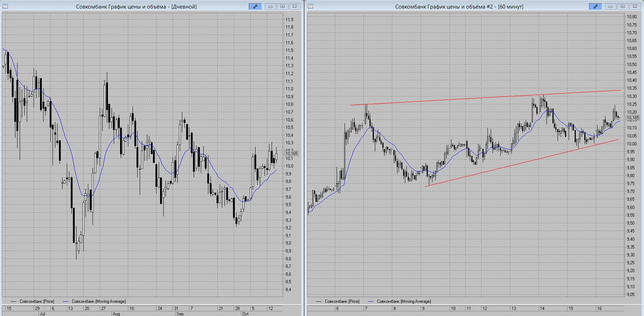Image resolution: width=644 pixels, height=316 pixels.
Task: Select the Дневной chart title bar
Action: 136,6
